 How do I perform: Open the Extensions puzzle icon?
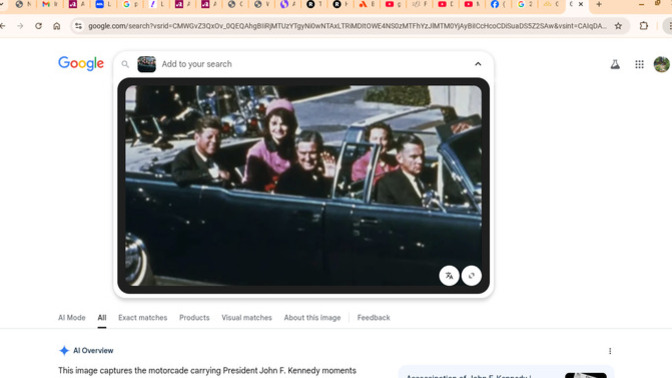pos(644,26)
